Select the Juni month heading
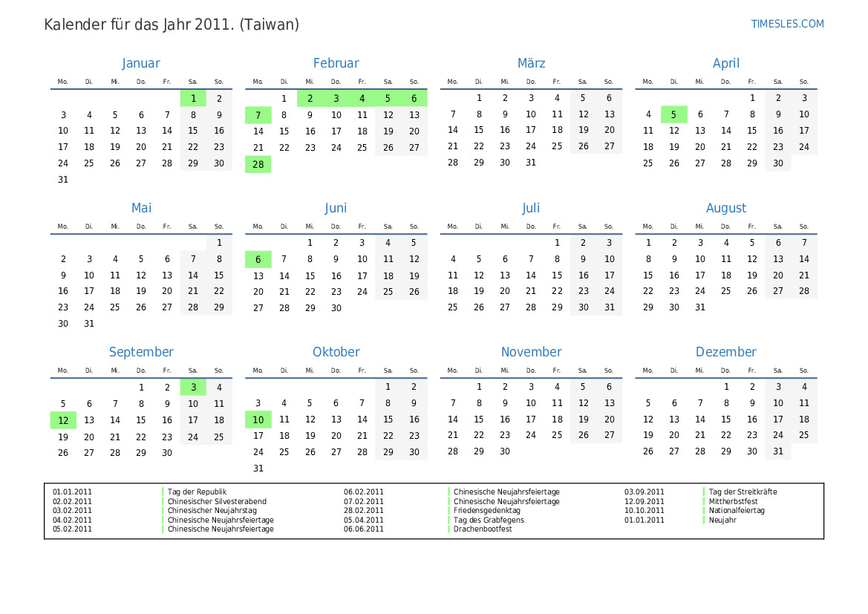 336,208
